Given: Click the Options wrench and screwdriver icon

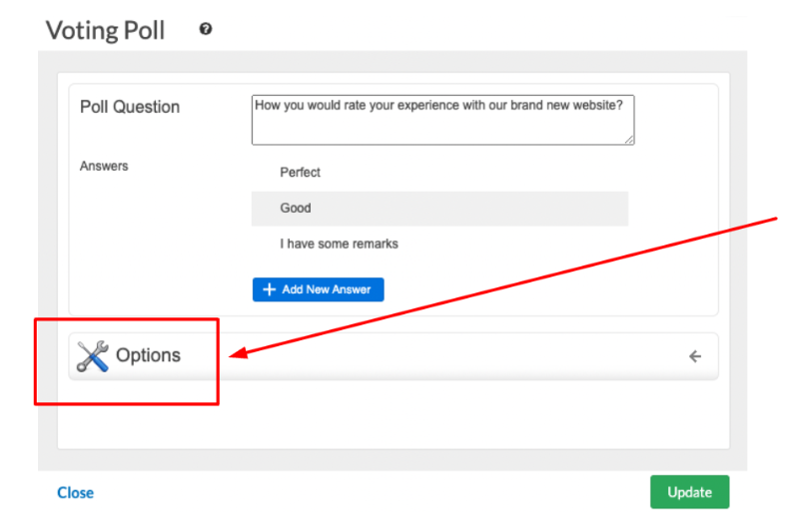Looking at the screenshot, I should 93,356.
